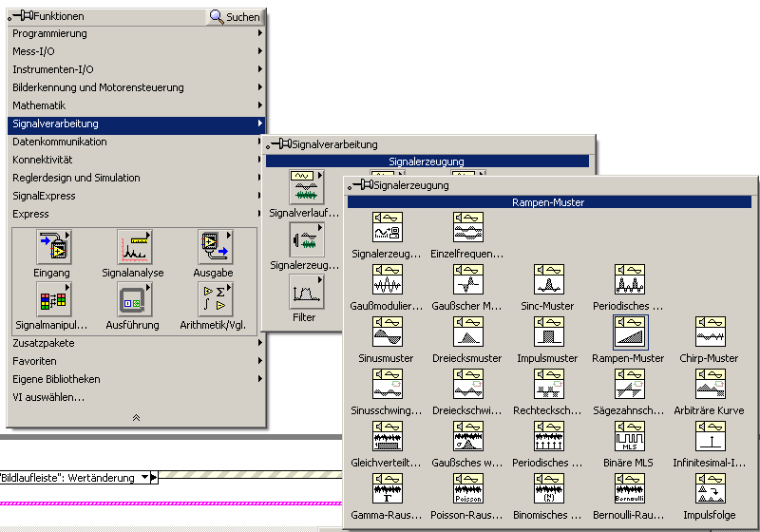
Task: Expand the Mess-I/O category
Action: pos(136,51)
